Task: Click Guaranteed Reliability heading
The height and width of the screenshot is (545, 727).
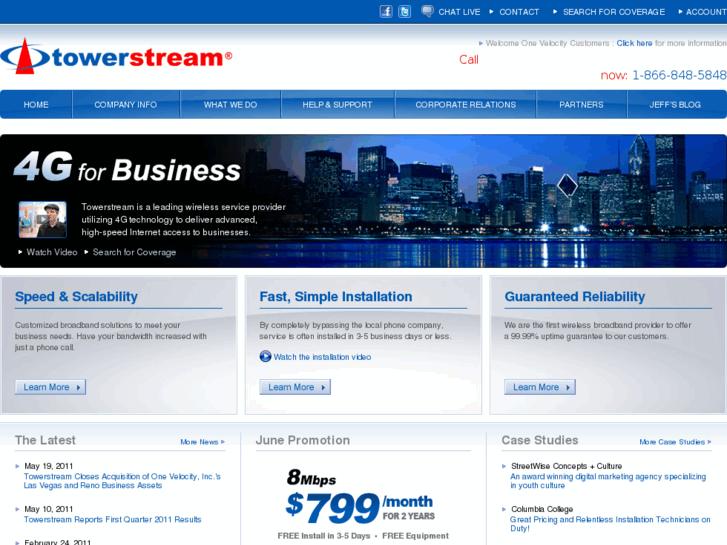Action: (x=574, y=296)
